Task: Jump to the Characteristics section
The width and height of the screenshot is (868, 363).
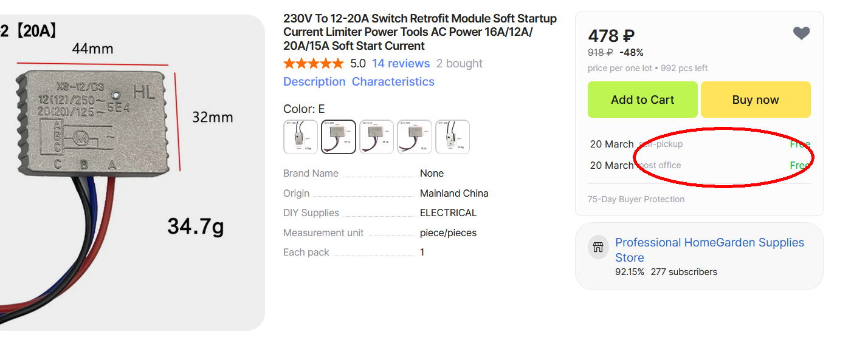Action: pos(393,82)
